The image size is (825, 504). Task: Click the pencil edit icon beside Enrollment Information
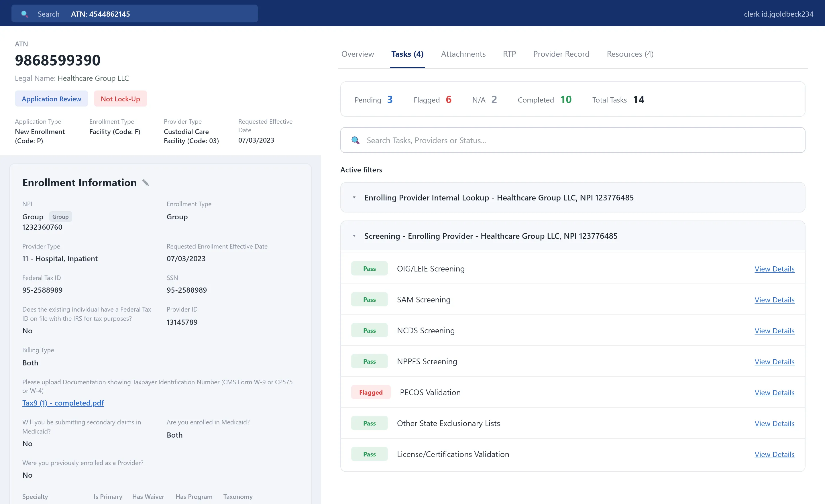point(146,183)
